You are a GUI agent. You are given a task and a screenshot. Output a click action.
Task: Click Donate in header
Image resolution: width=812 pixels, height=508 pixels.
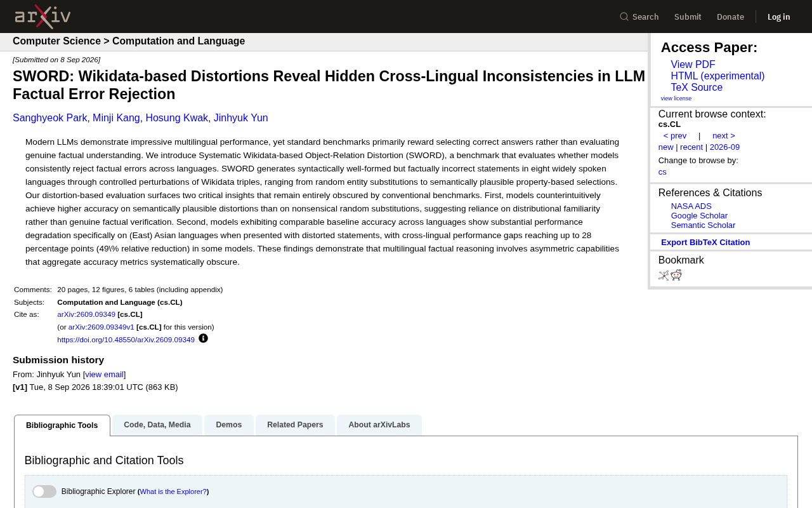(730, 17)
